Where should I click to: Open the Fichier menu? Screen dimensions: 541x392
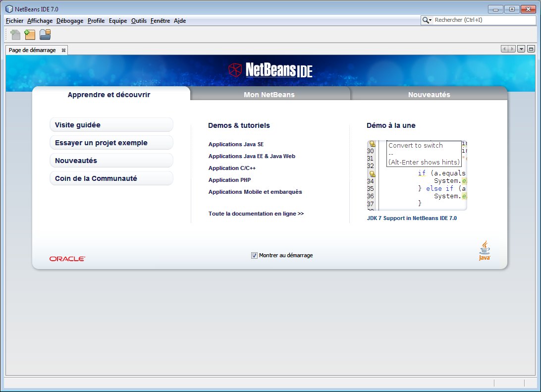pyautogui.click(x=14, y=21)
